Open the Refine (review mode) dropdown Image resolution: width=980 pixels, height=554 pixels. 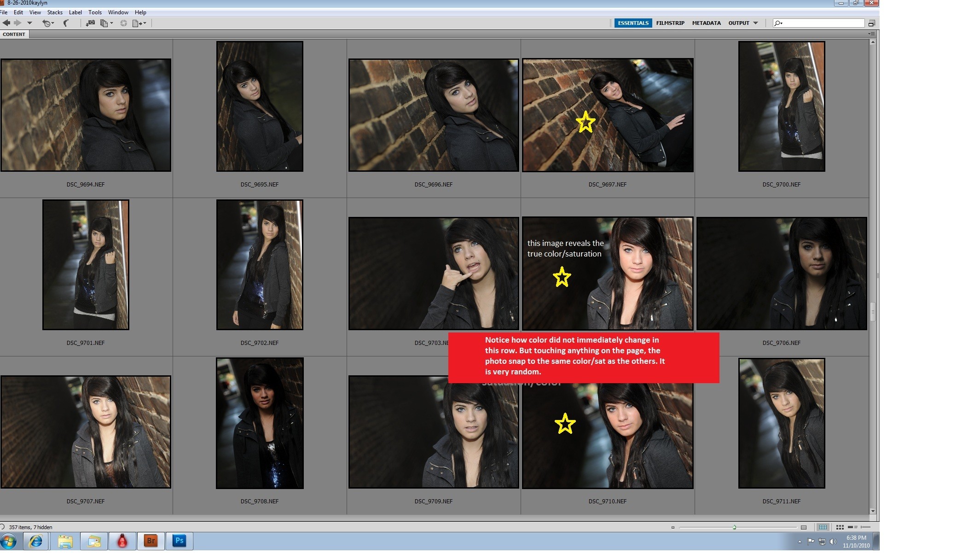(107, 23)
